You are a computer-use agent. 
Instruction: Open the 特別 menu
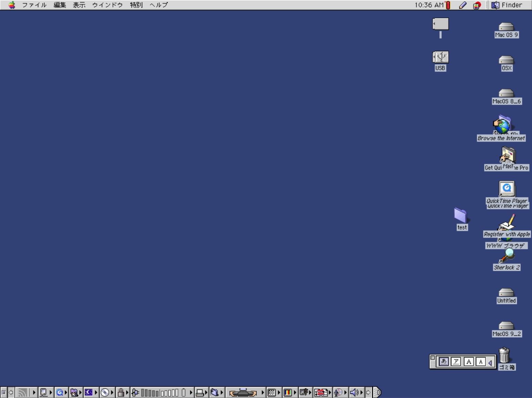(x=136, y=5)
